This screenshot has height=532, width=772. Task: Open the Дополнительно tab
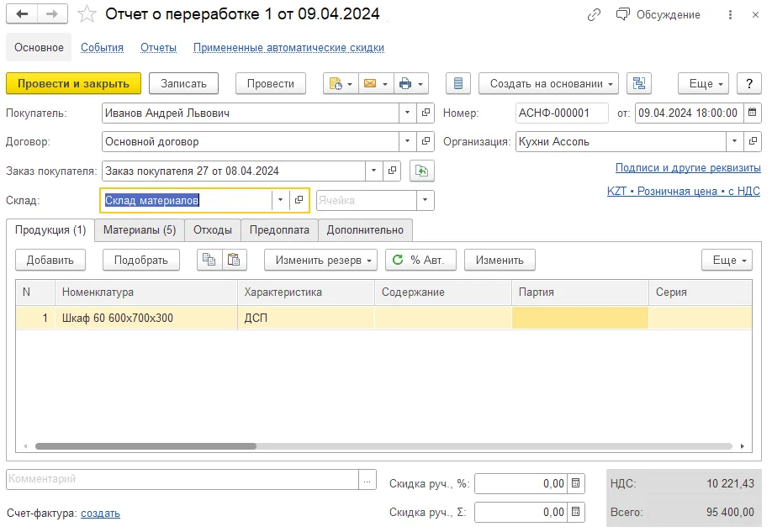(x=365, y=229)
